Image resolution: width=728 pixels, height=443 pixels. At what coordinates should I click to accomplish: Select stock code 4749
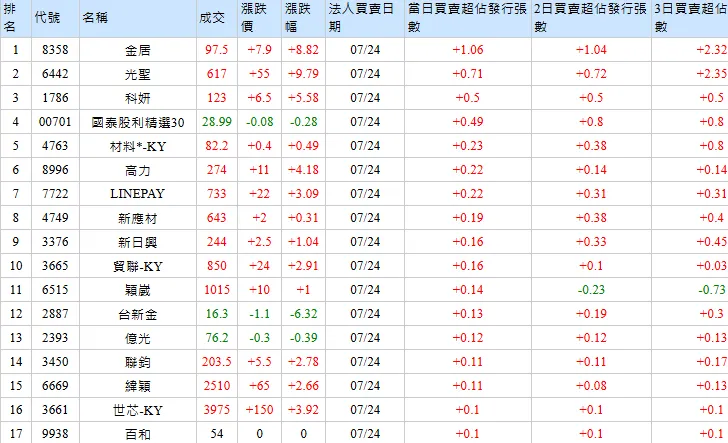tap(55, 218)
